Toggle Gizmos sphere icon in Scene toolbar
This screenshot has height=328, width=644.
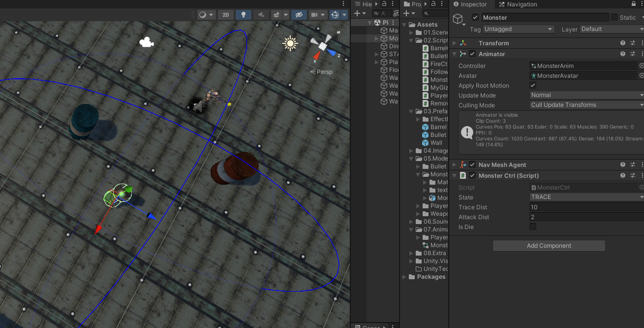pyautogui.click(x=335, y=15)
